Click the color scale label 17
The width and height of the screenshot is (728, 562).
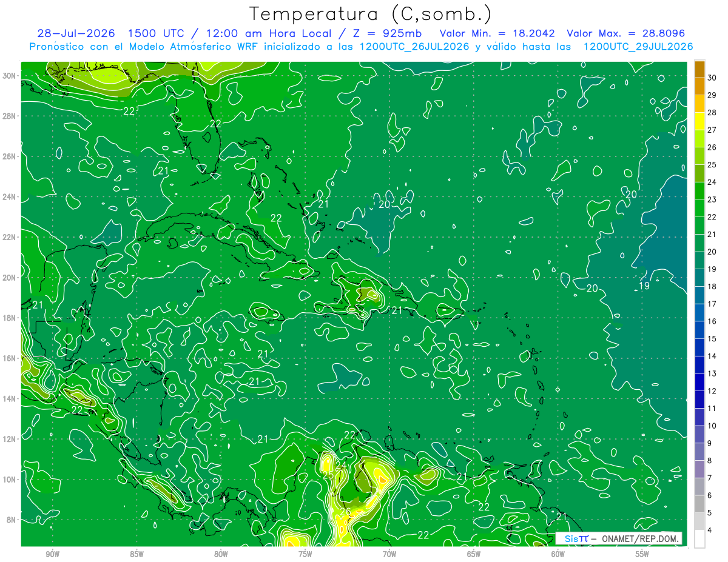point(712,304)
